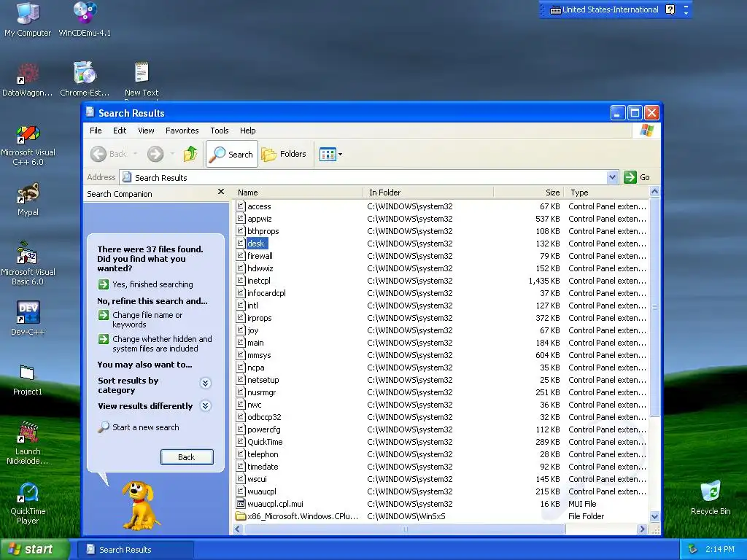Viewport: 747px width, 560px height.
Task: Select the powercfg file row
Action: click(441, 429)
